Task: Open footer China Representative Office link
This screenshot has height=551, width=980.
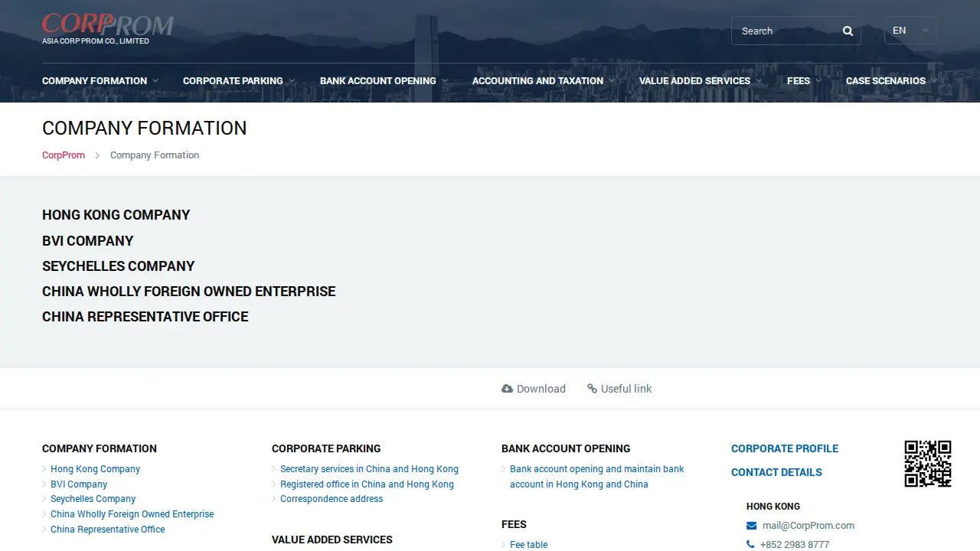Action: 108,530
